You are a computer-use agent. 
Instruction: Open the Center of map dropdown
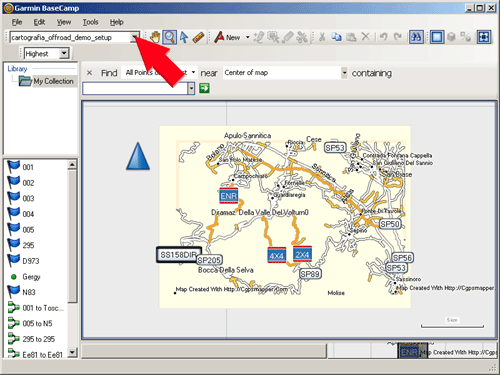click(344, 73)
